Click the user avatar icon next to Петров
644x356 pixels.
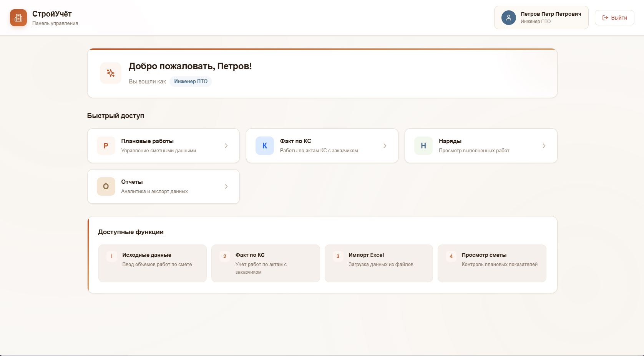tap(508, 17)
